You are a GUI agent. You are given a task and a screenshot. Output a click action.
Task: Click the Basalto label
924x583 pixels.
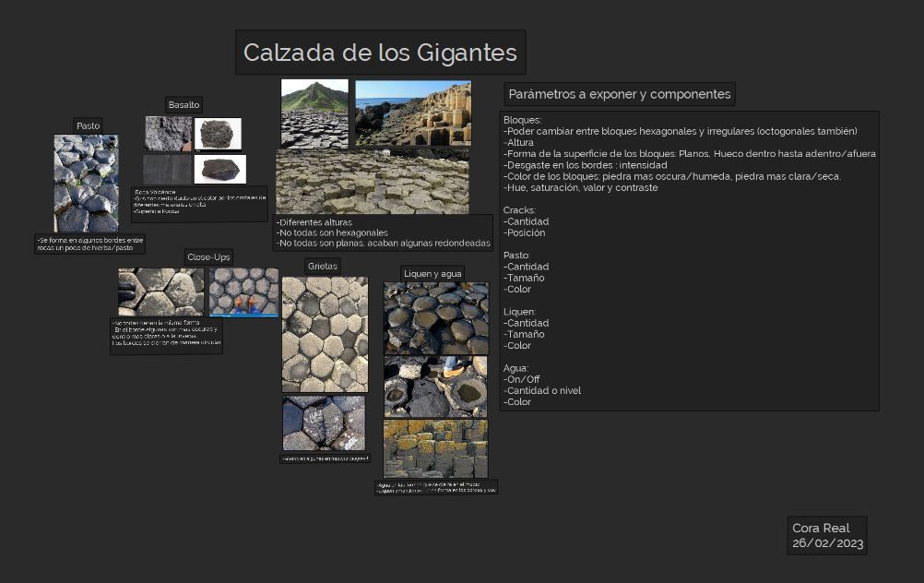click(184, 105)
